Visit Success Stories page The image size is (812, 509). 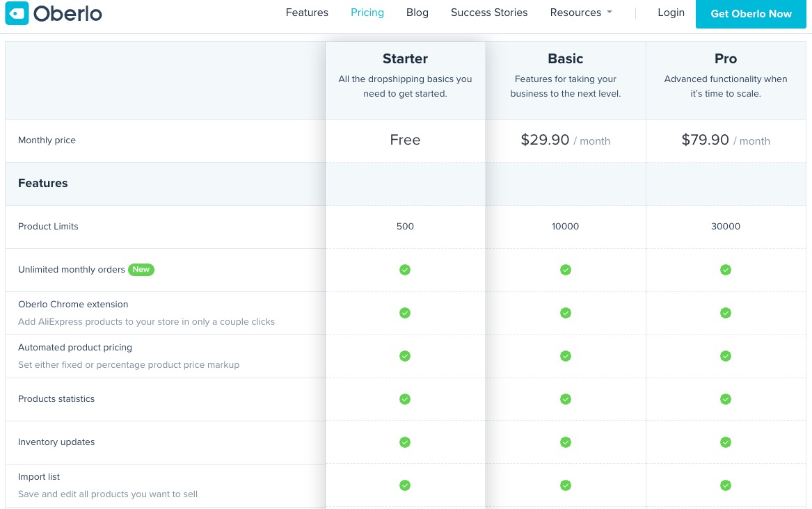point(489,13)
